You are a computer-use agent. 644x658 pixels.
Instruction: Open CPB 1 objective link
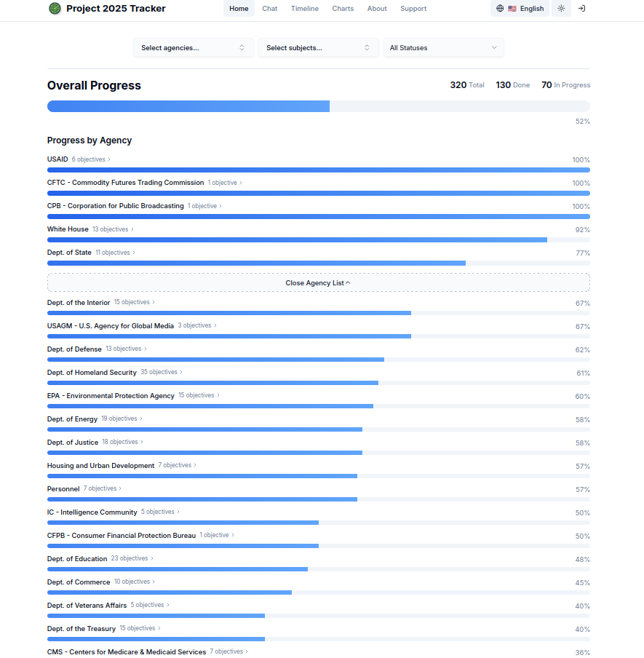(204, 206)
